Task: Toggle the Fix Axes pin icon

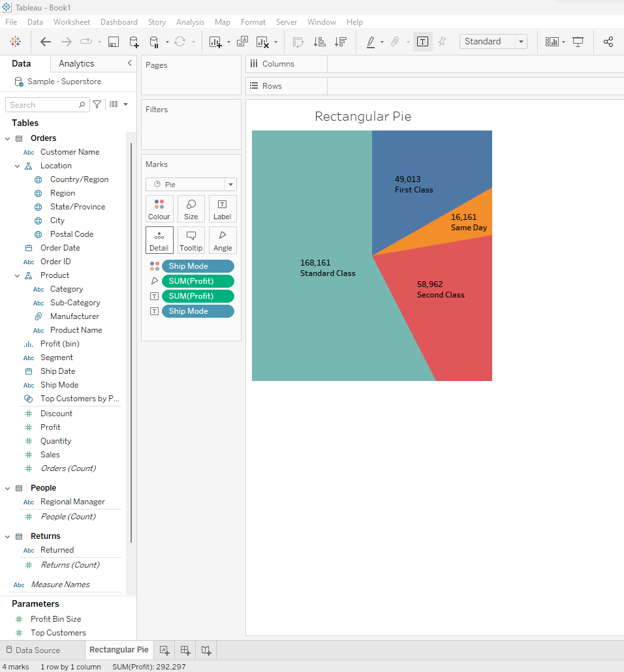Action: point(442,42)
